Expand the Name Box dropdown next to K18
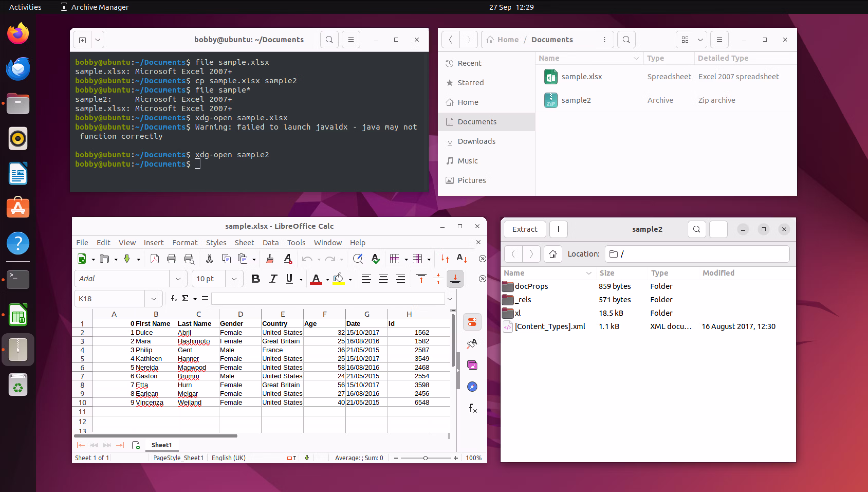 [153, 299]
